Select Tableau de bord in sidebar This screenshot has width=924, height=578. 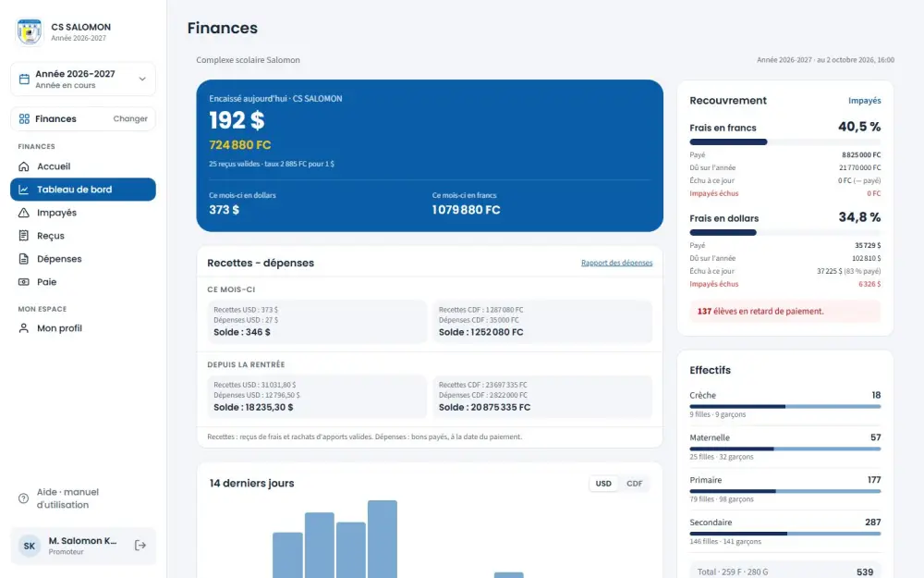83,190
